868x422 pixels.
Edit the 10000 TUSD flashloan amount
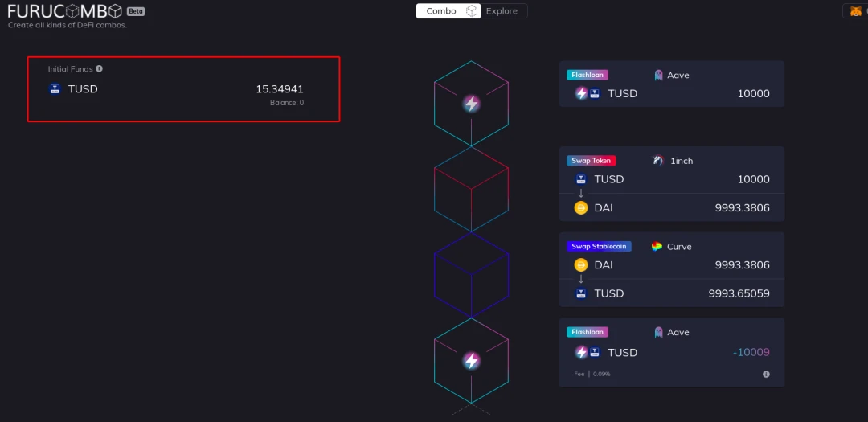753,93
